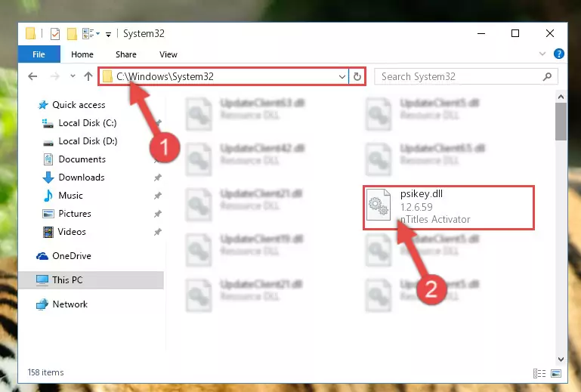Switch to the Home ribbon tab
This screenshot has width=581, height=392.
[x=82, y=54]
